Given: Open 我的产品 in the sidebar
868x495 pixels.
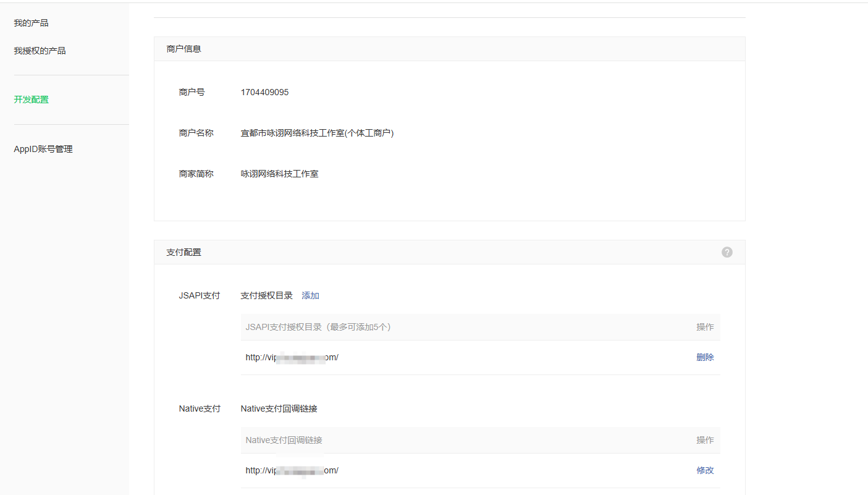Looking at the screenshot, I should click(31, 23).
